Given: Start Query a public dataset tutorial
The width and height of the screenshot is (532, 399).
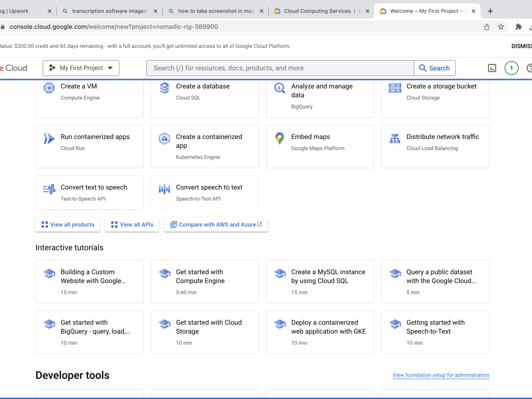Looking at the screenshot, I should point(435,281).
